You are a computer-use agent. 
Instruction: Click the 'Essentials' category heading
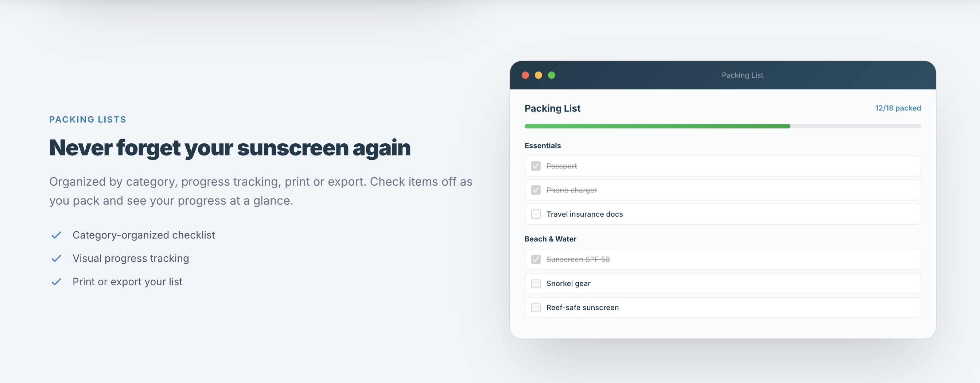click(x=542, y=146)
